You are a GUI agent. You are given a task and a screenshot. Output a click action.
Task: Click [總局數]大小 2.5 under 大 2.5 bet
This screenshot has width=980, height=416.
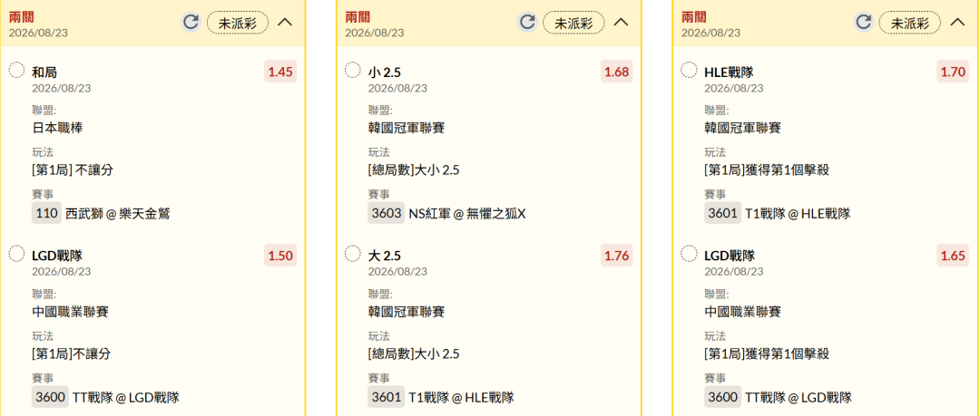coord(414,353)
